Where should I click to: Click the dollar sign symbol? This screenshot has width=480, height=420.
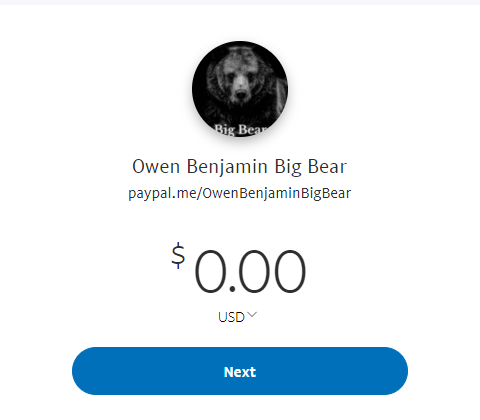tap(178, 256)
